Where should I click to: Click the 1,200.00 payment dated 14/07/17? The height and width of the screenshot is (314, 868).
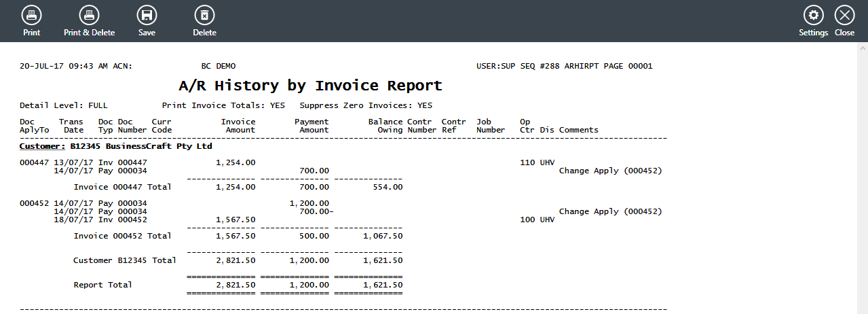309,203
